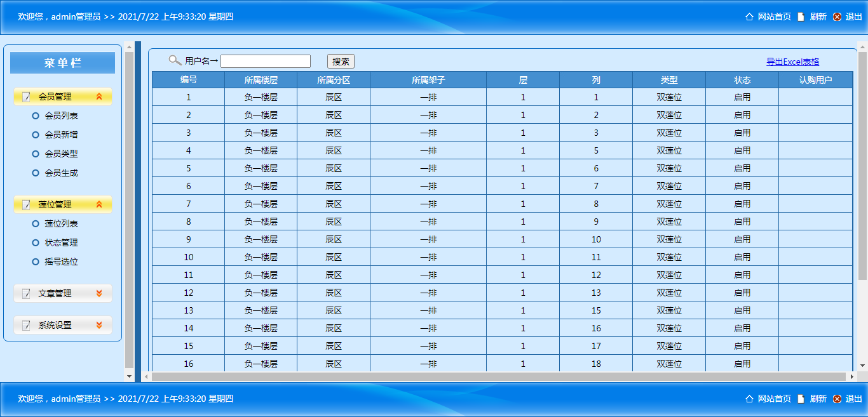Image resolution: width=868 pixels, height=417 pixels.
Task: Click the document icon next to 刷新
Action: (802, 17)
